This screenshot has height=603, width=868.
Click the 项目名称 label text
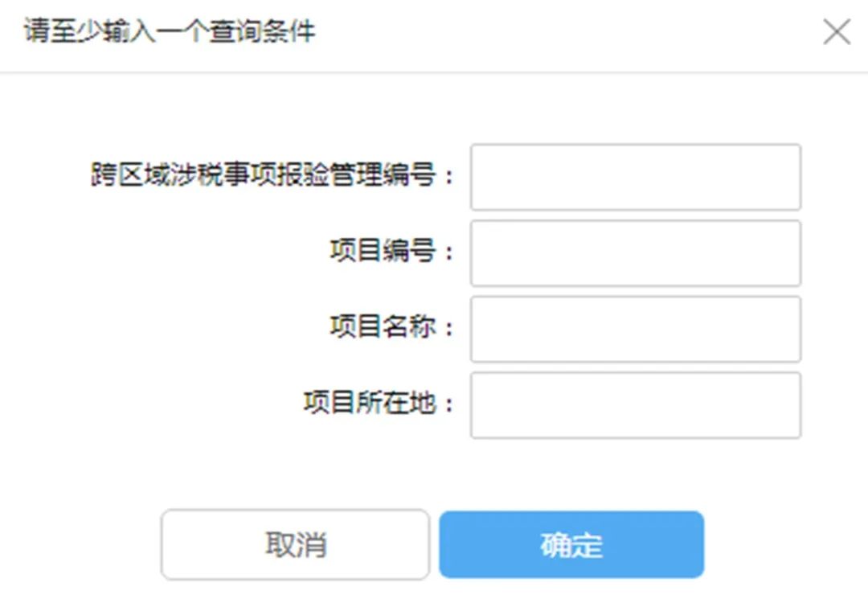click(383, 326)
